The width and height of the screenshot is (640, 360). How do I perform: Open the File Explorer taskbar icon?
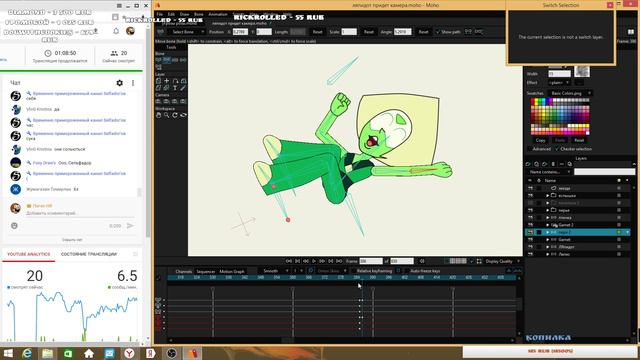[x=47, y=353]
